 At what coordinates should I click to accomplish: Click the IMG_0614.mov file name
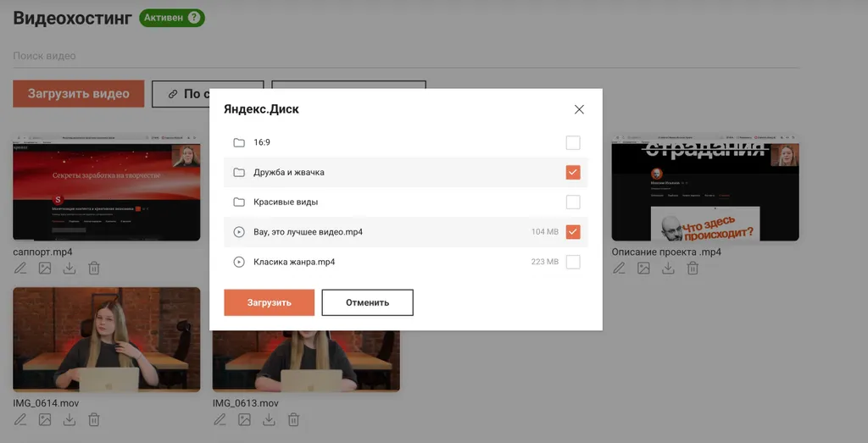coord(46,403)
